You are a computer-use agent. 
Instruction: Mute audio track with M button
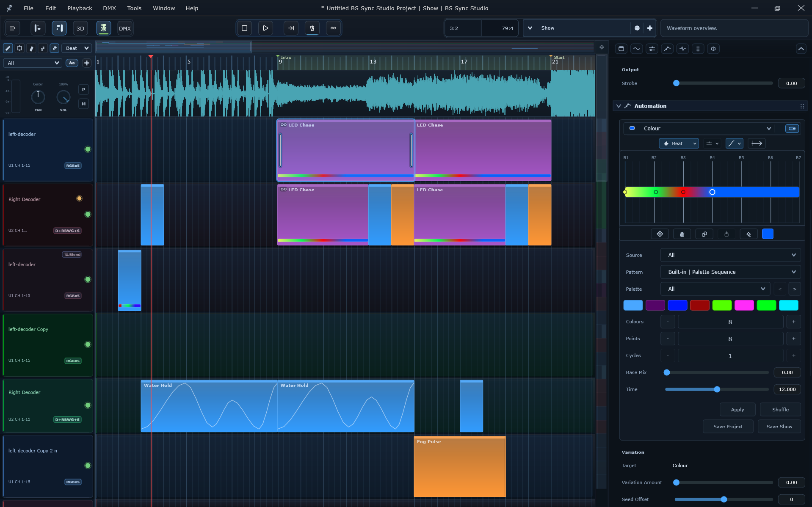[83, 104]
